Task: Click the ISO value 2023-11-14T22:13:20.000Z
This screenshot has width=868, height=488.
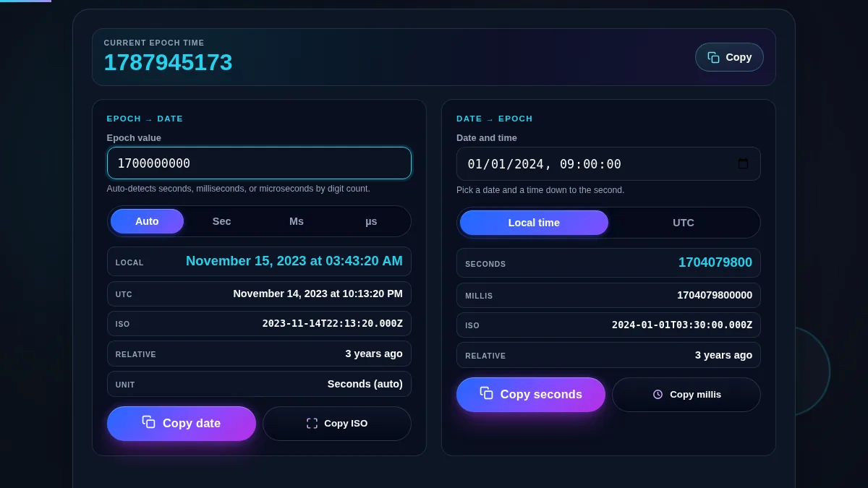Action: (x=333, y=323)
